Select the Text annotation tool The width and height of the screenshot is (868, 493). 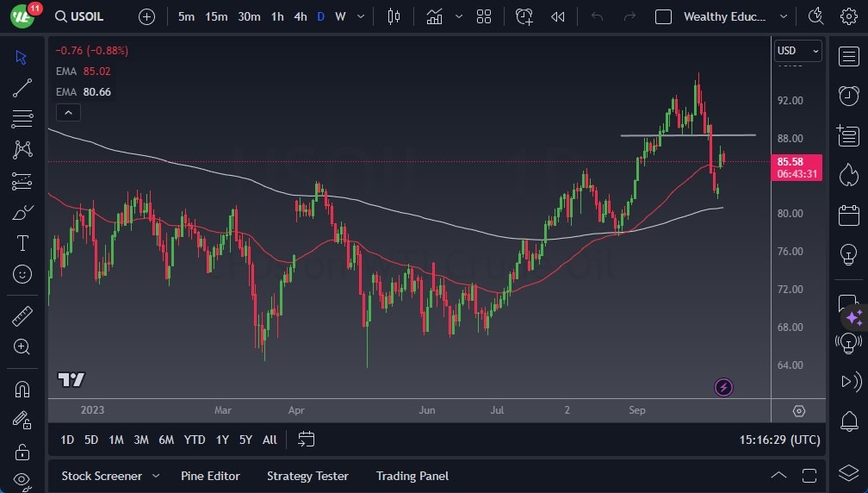click(22, 243)
